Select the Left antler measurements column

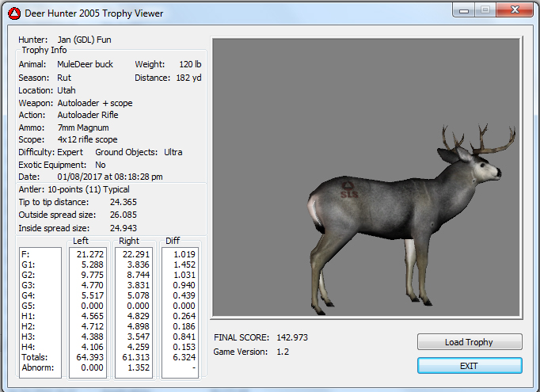pos(88,311)
